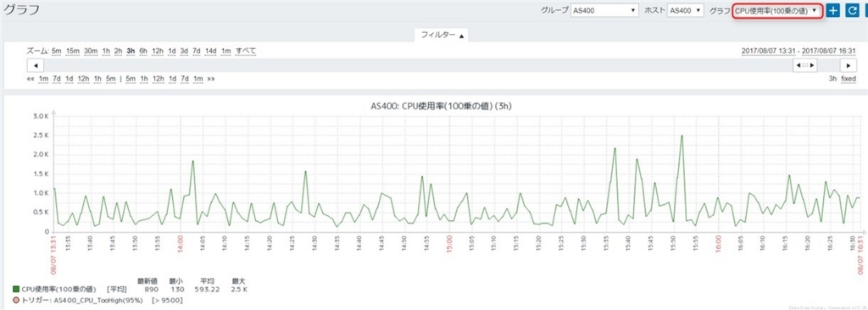Screen dimensions: 868x310
Task: Click the »» jump forward link
Action: coord(211,79)
